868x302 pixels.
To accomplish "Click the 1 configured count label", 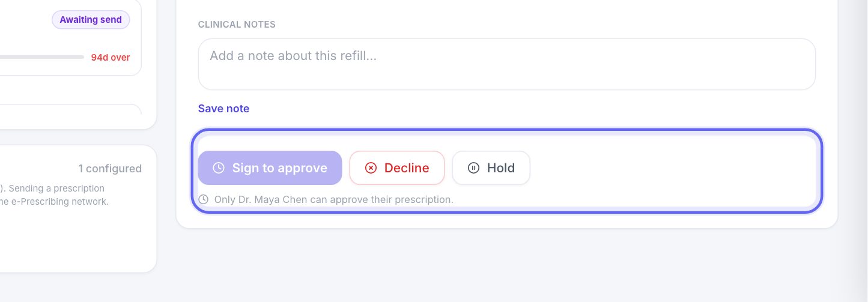I will [110, 169].
